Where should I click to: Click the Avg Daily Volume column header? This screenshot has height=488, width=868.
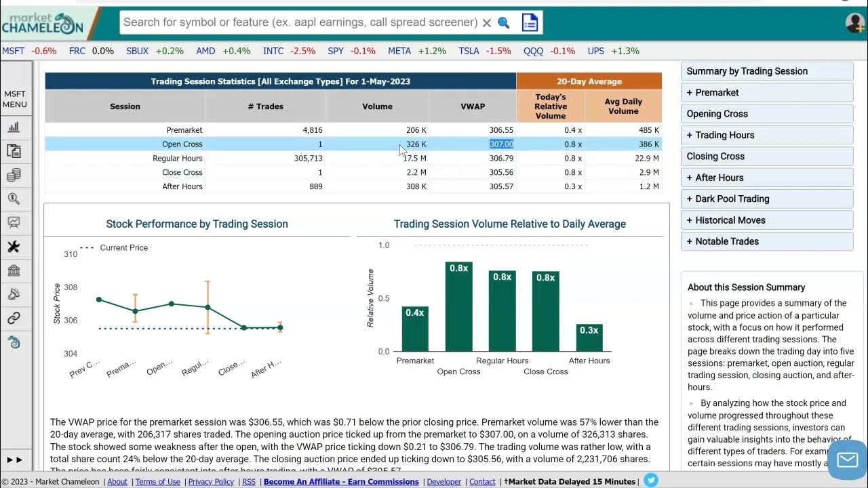(x=623, y=106)
